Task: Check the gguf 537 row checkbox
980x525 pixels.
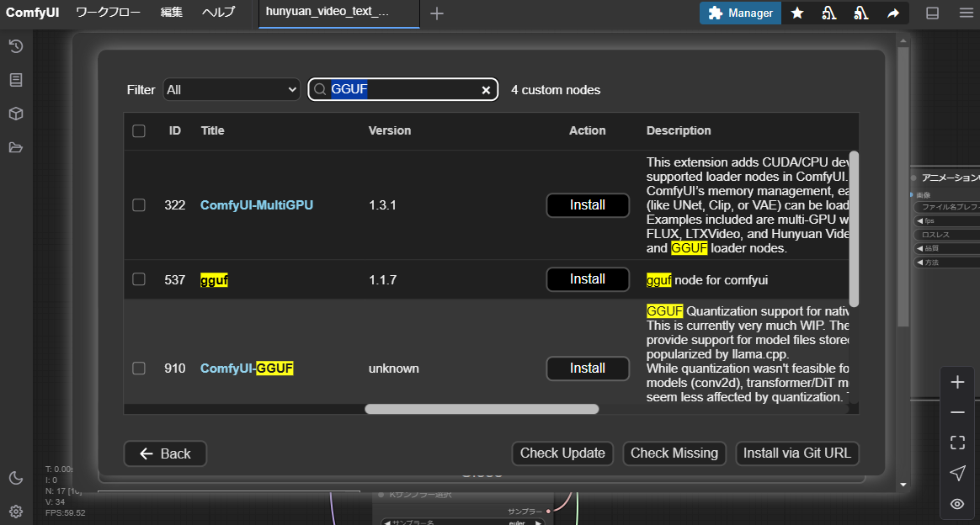Action: coord(139,279)
